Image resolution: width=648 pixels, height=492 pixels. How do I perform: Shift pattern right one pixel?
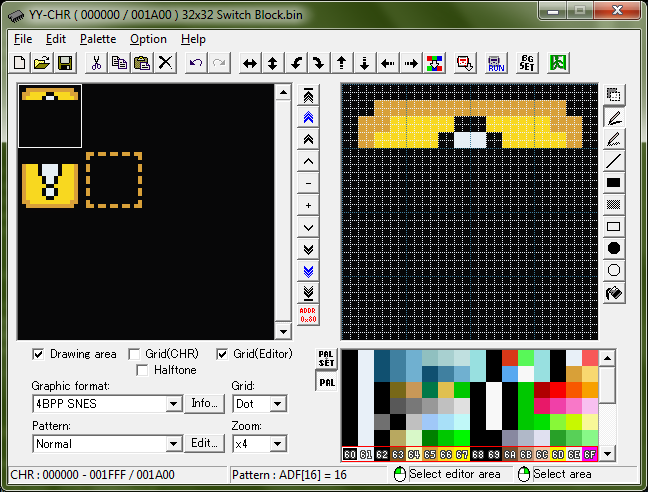pos(411,63)
